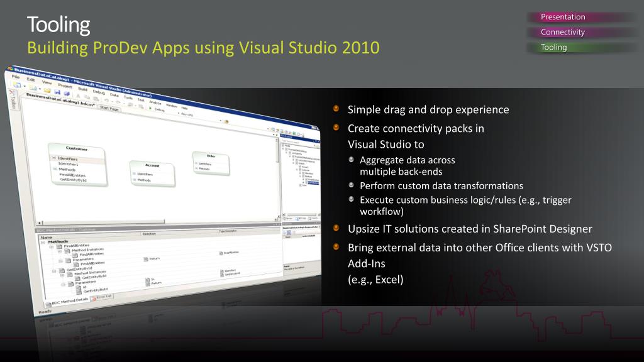Open the File menu

16,77
